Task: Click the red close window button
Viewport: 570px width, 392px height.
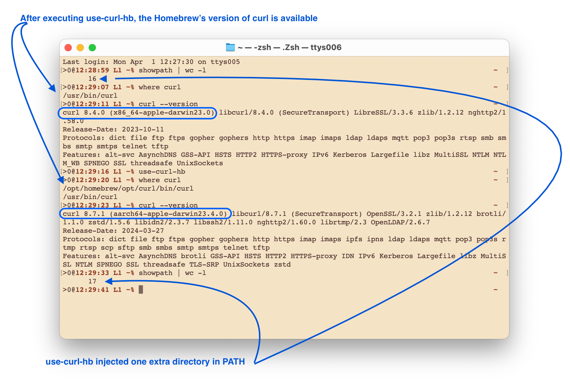Action: click(68, 48)
